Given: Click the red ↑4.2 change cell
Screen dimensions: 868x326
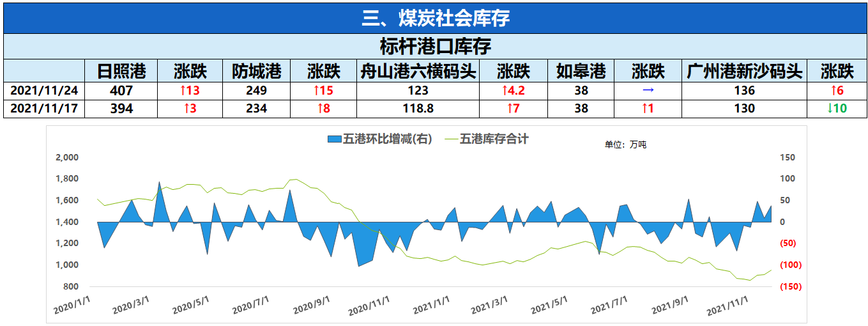Looking at the screenshot, I should [513, 91].
